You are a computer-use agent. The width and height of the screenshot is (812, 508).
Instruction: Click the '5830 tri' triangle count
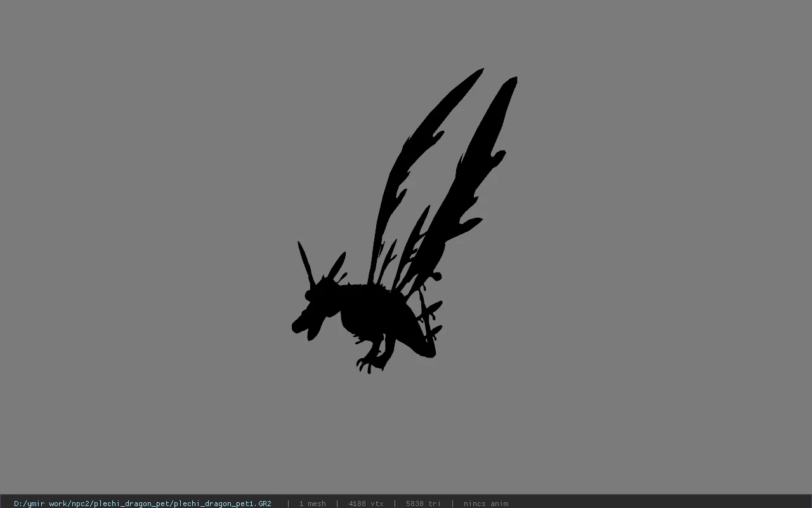[423, 504]
